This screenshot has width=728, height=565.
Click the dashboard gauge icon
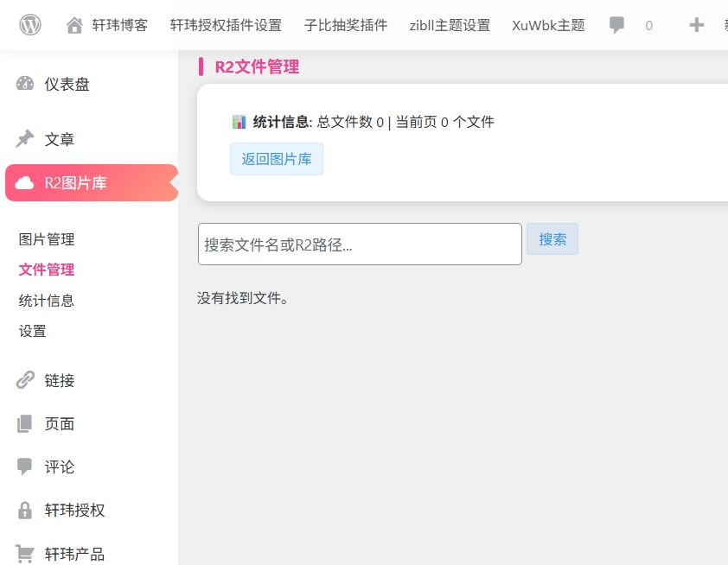(25, 84)
